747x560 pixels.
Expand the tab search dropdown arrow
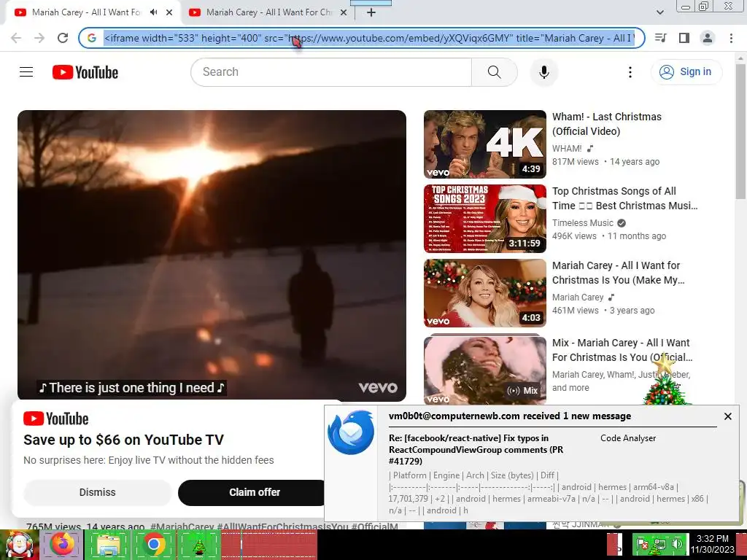pos(659,12)
